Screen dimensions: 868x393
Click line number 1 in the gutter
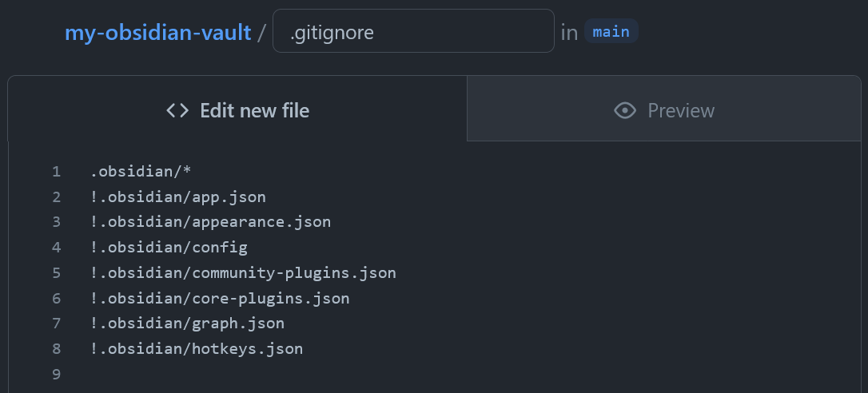[57, 172]
